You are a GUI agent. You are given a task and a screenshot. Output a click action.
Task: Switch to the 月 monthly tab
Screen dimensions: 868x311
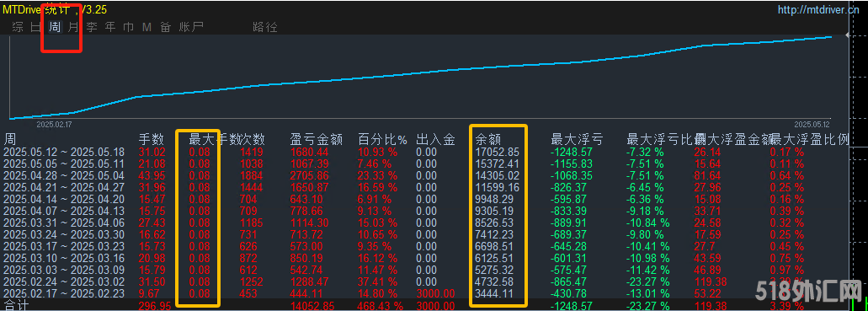(73, 27)
